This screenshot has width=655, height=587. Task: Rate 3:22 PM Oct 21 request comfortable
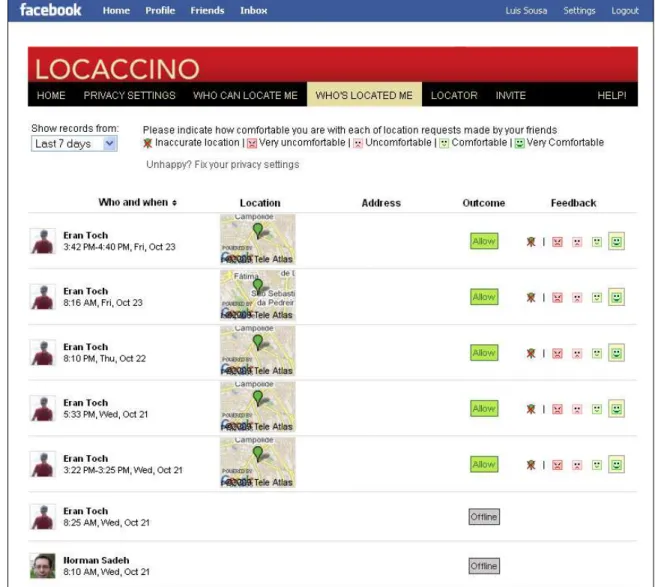coord(597,465)
